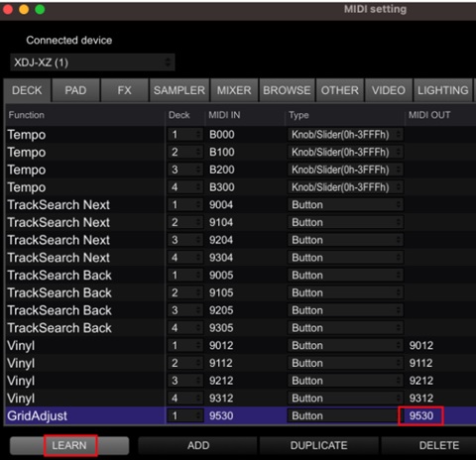476x460 pixels.
Task: Switch to the PAD tab
Action: [x=75, y=90]
